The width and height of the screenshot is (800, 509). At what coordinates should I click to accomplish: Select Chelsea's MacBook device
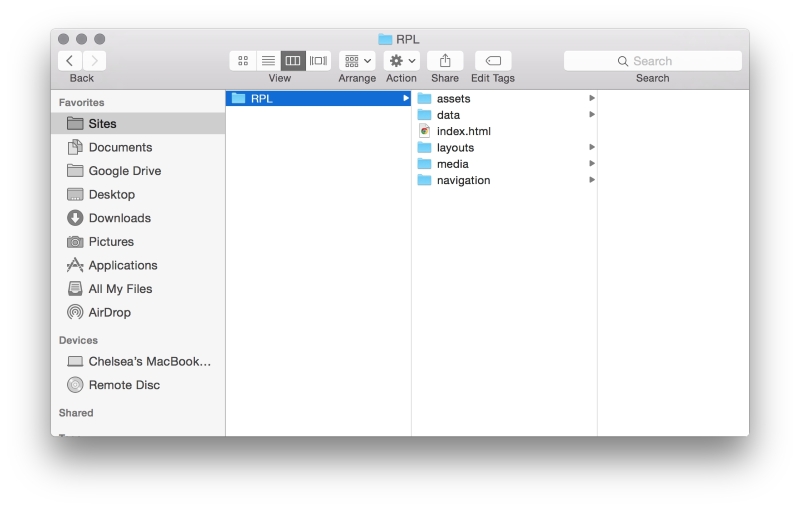pyautogui.click(x=138, y=362)
